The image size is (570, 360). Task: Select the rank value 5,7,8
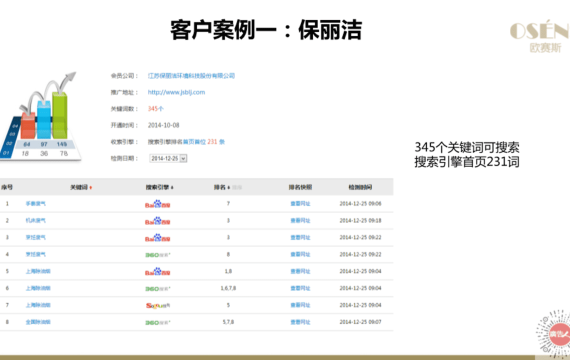point(228,322)
